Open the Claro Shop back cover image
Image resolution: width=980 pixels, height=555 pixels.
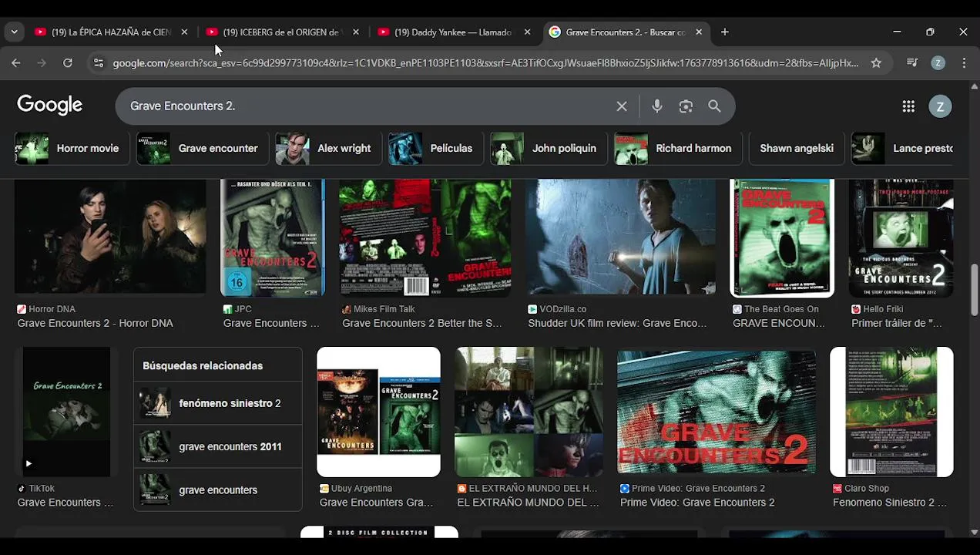tap(891, 412)
